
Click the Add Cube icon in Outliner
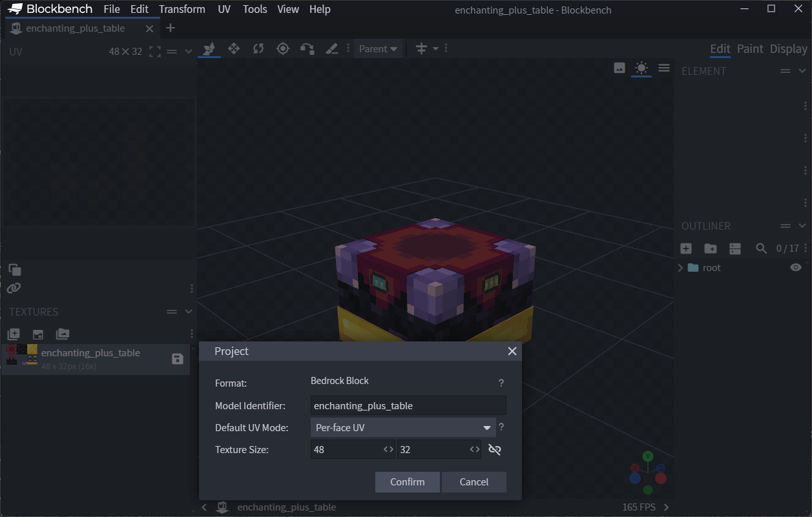pyautogui.click(x=686, y=248)
